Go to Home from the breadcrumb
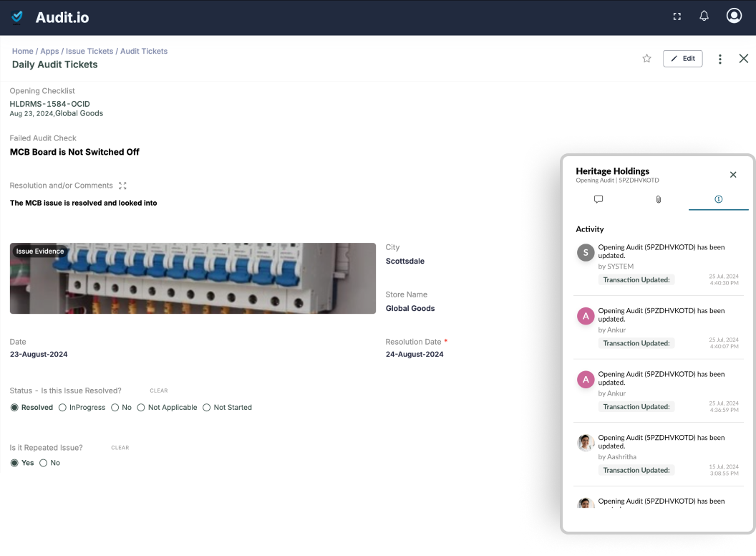Viewport: 756px width, 556px height. tap(22, 51)
